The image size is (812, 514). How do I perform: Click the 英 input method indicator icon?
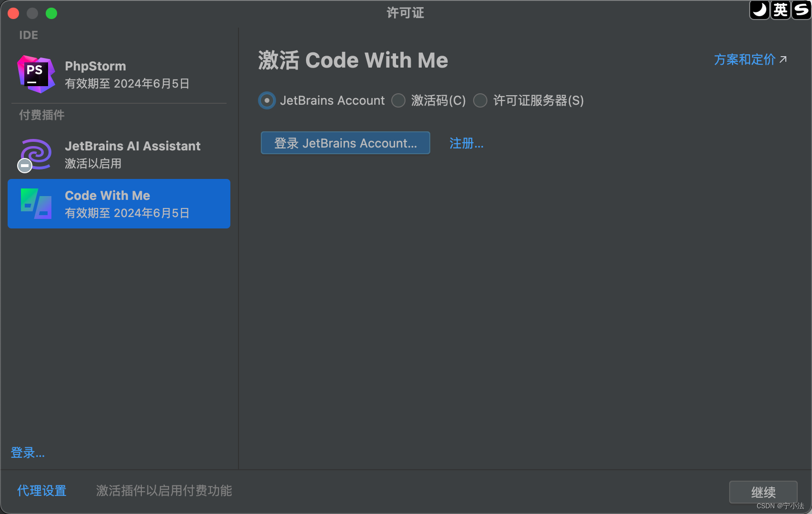coord(780,10)
